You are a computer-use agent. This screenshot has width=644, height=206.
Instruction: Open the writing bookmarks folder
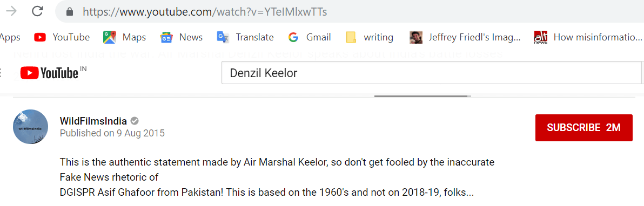click(x=369, y=37)
